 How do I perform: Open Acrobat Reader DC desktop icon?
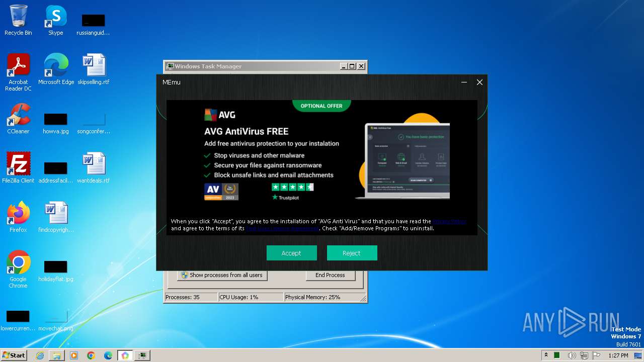(18, 72)
